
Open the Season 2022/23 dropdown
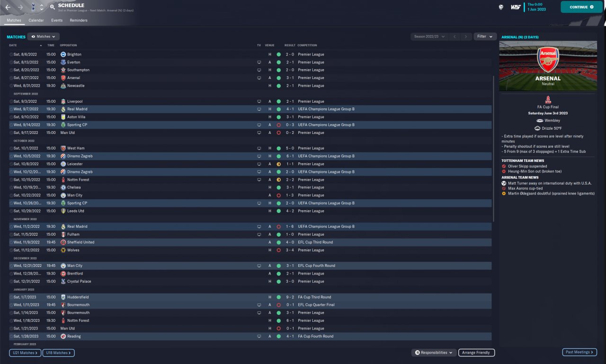pos(429,36)
